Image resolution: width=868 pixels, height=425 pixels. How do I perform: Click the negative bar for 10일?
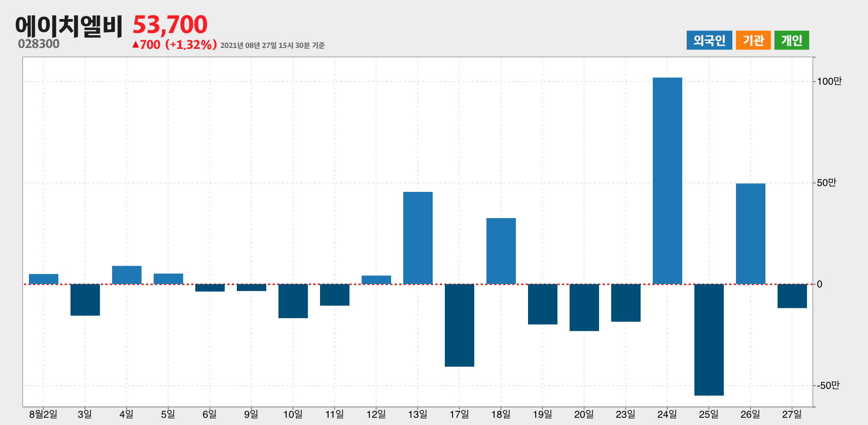[x=293, y=301]
